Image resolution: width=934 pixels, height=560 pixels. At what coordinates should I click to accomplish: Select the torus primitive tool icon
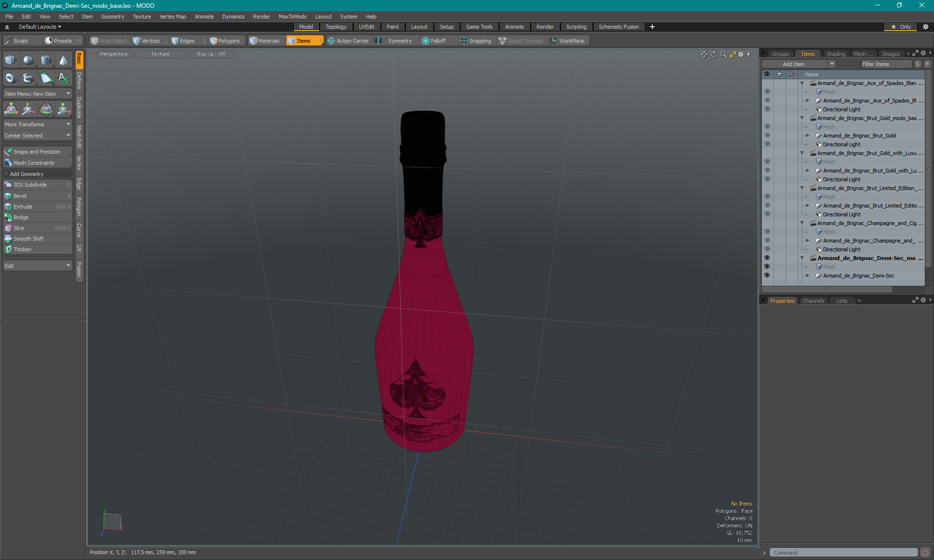(x=11, y=78)
